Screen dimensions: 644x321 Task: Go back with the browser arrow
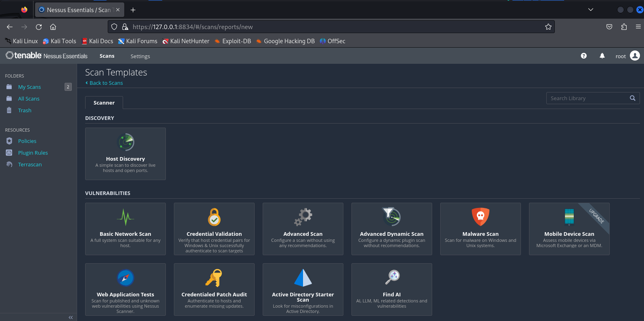click(10, 27)
